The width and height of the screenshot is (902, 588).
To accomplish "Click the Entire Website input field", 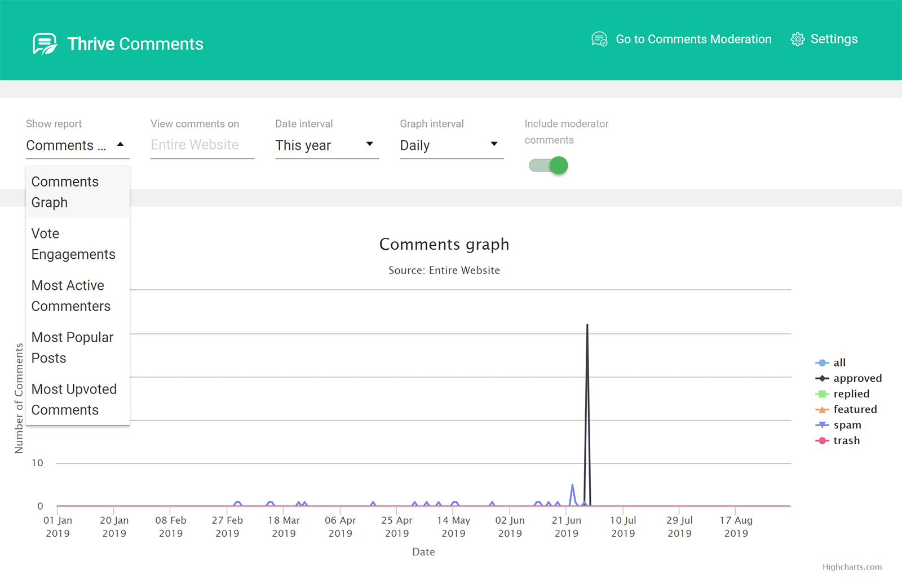I will tap(202, 145).
